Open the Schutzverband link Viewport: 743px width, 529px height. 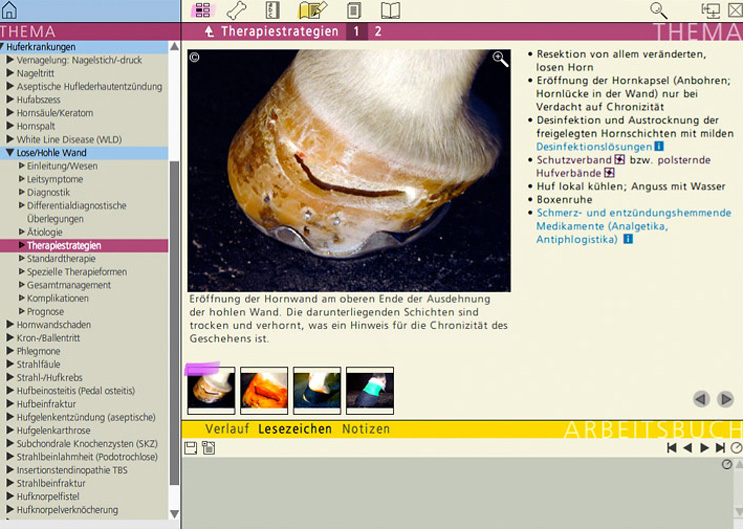coord(574,160)
